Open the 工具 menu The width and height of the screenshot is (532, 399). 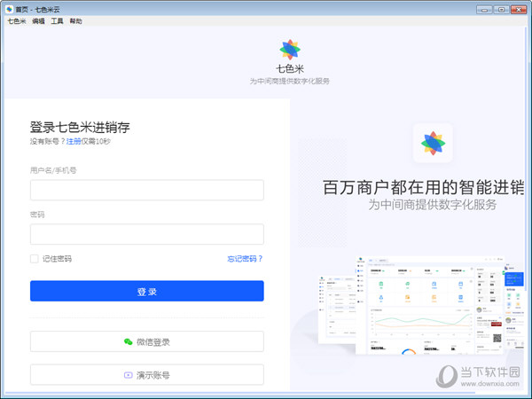coord(57,21)
